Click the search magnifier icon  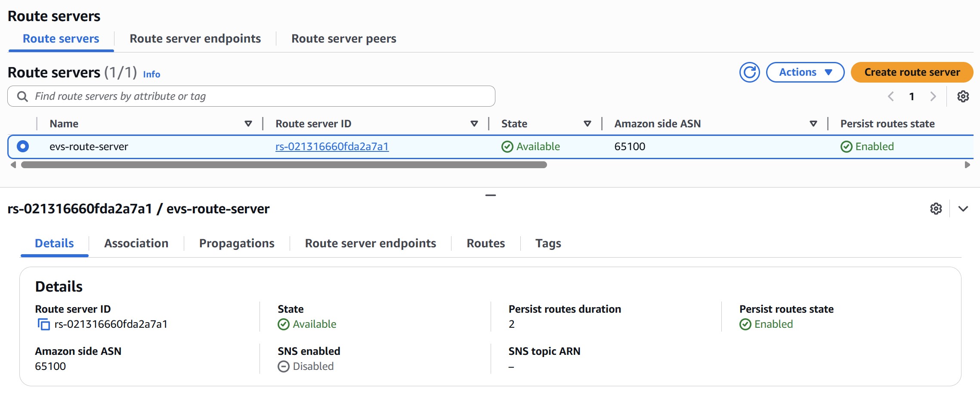pyautogui.click(x=22, y=96)
